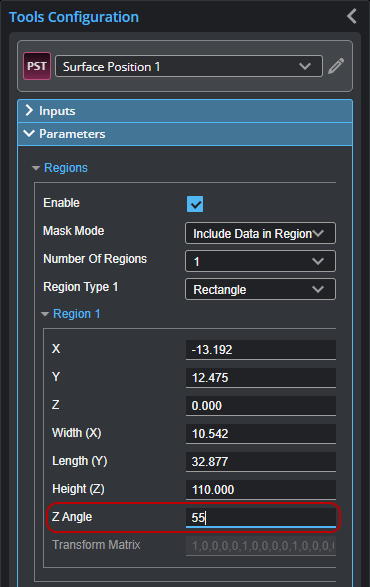Open the Mask Mode dropdown

pyautogui.click(x=260, y=233)
